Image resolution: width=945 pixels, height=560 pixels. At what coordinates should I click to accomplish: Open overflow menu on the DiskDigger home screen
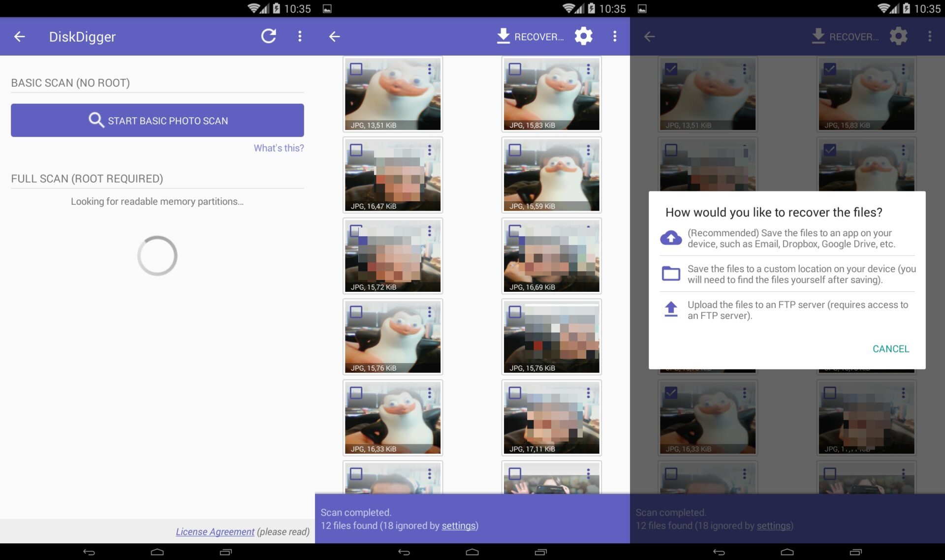pos(300,36)
